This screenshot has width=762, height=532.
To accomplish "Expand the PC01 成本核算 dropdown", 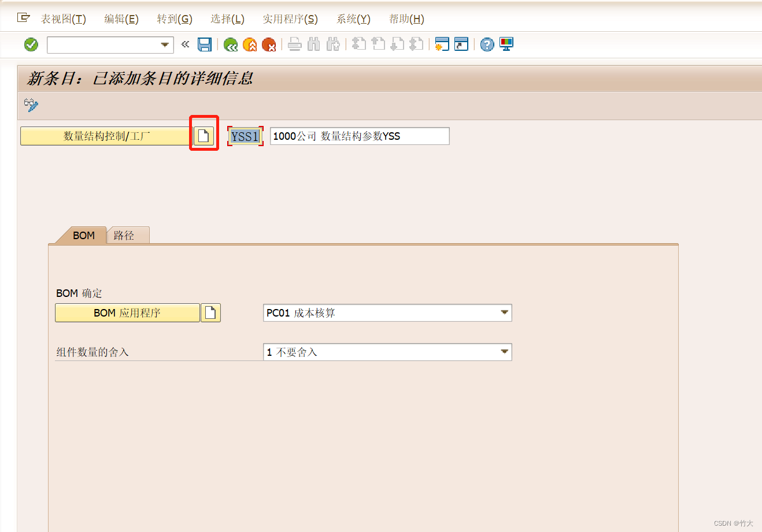I will coord(505,312).
